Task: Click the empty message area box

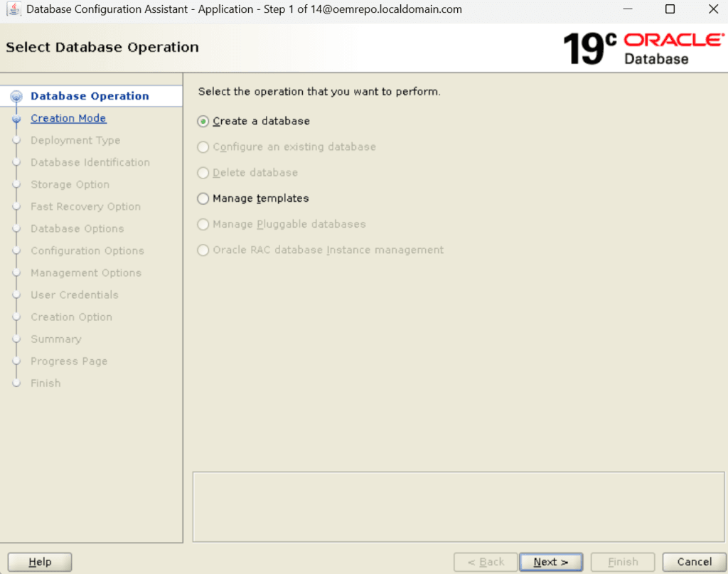Action: [459, 507]
